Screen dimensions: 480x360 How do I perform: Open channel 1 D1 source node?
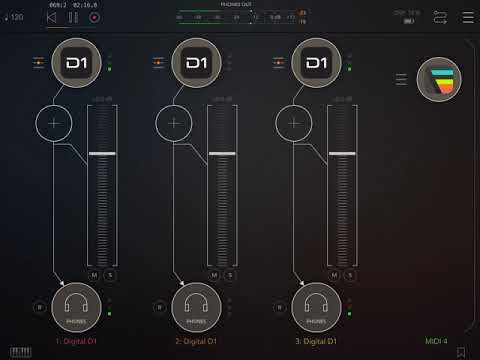click(x=76, y=63)
